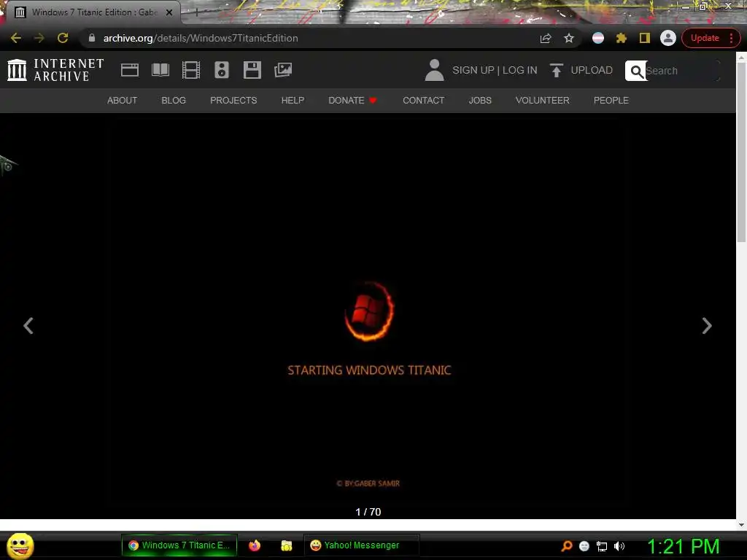Open the JOBS menu item
Image resolution: width=747 pixels, height=560 pixels.
point(480,101)
